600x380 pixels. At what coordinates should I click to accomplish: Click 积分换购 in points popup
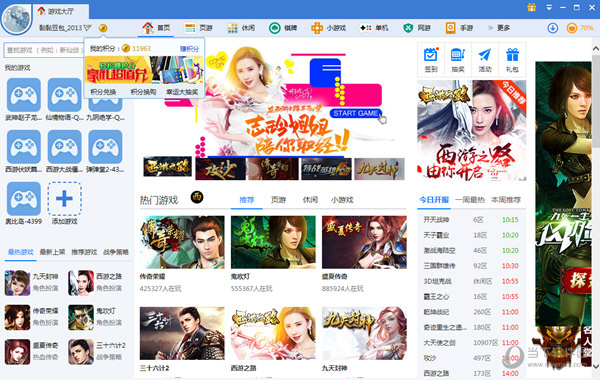click(x=143, y=92)
